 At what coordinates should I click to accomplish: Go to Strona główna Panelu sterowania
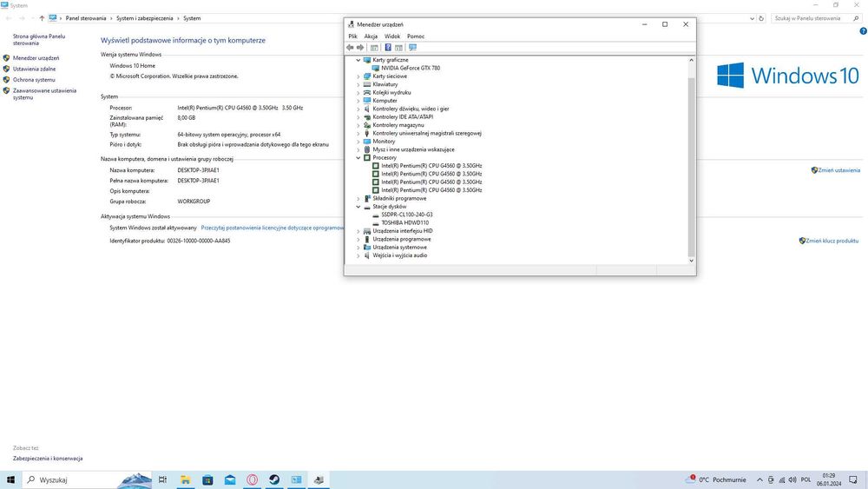[39, 40]
